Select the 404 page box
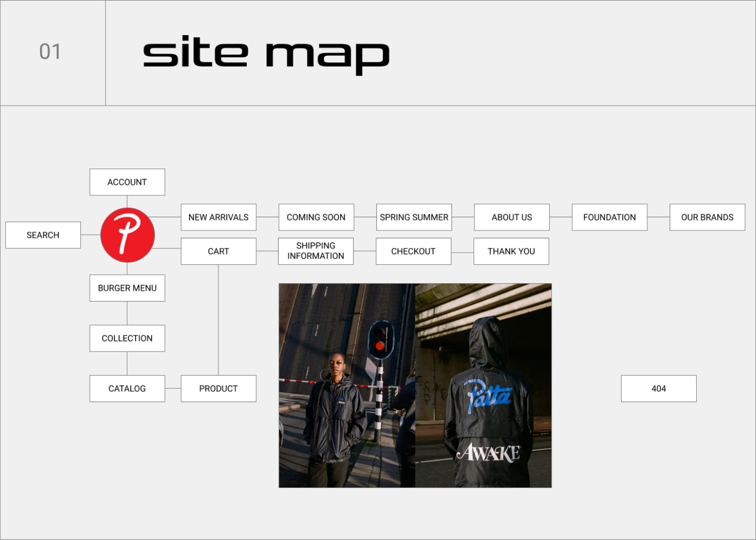Screen dimensions: 756x540 click(658, 389)
